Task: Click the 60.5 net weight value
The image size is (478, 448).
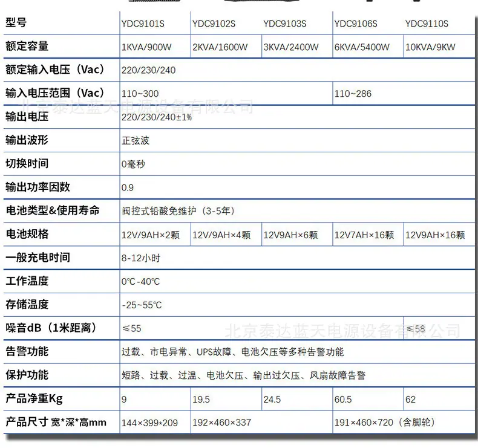Action: click(x=343, y=399)
